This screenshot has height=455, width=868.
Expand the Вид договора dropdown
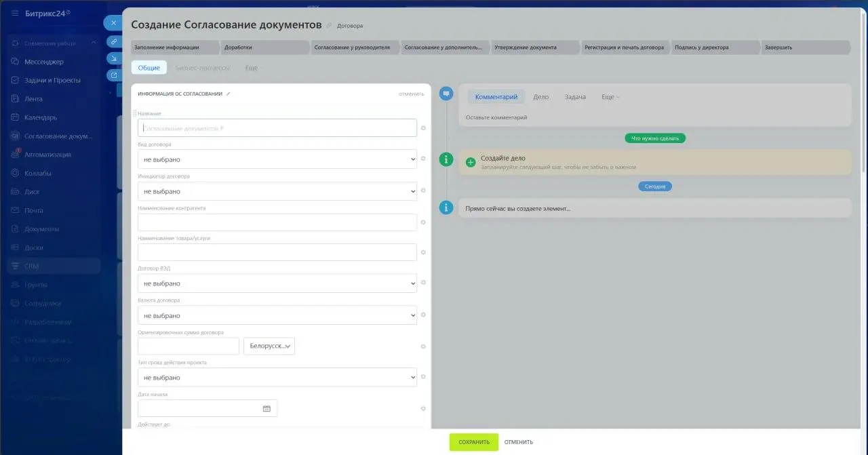click(277, 159)
